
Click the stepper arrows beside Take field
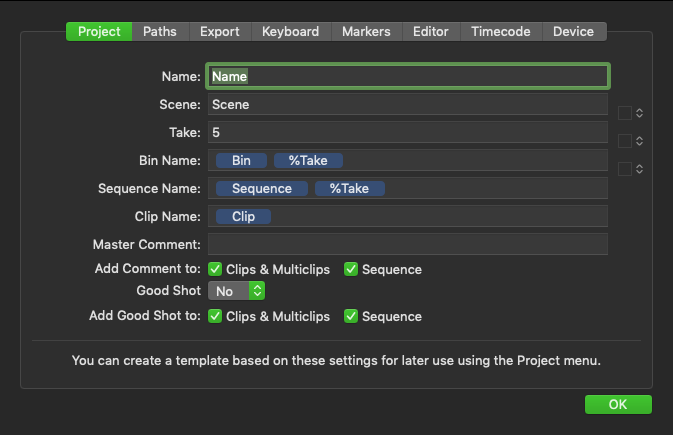pyautogui.click(x=640, y=141)
